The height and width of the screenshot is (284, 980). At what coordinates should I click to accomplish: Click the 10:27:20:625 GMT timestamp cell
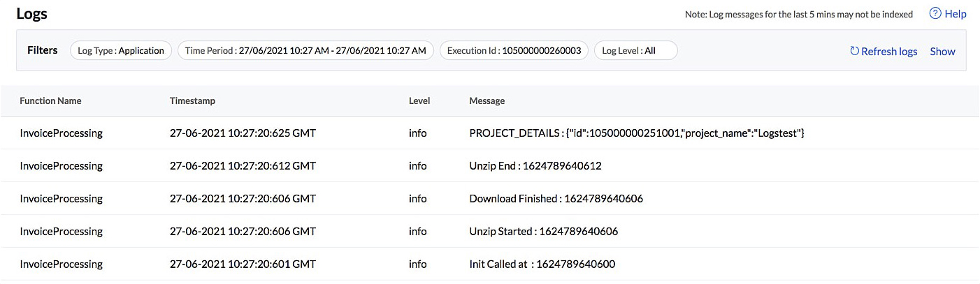243,133
